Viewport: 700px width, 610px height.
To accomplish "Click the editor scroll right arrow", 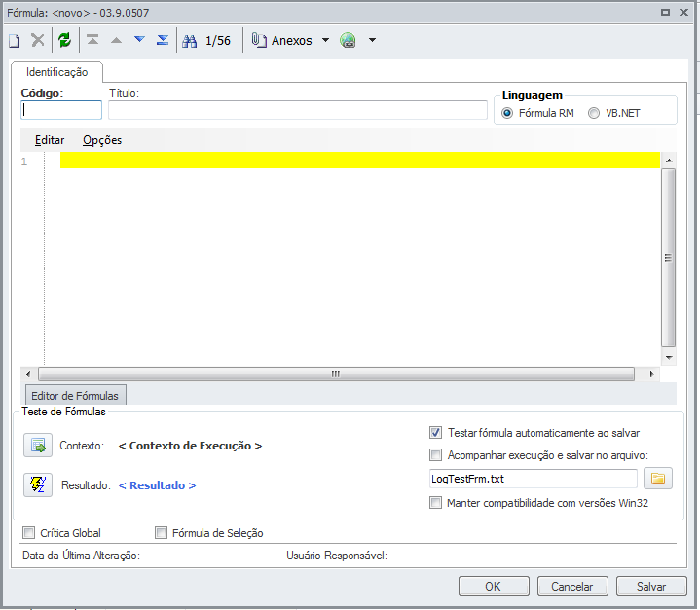I will pyautogui.click(x=651, y=374).
